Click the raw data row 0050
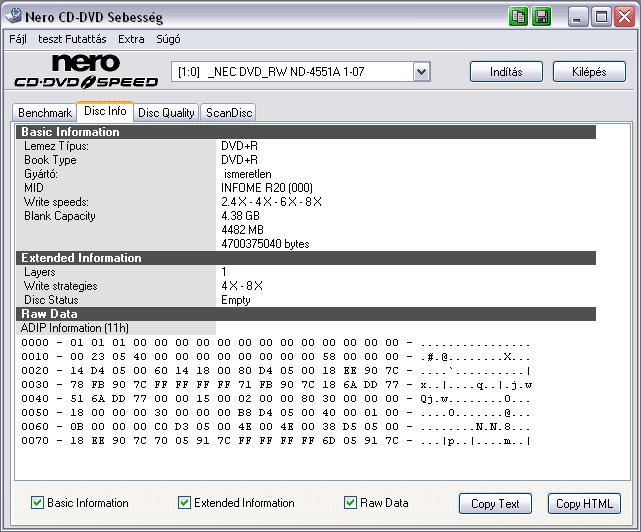The width and height of the screenshot is (641, 532). (276, 413)
